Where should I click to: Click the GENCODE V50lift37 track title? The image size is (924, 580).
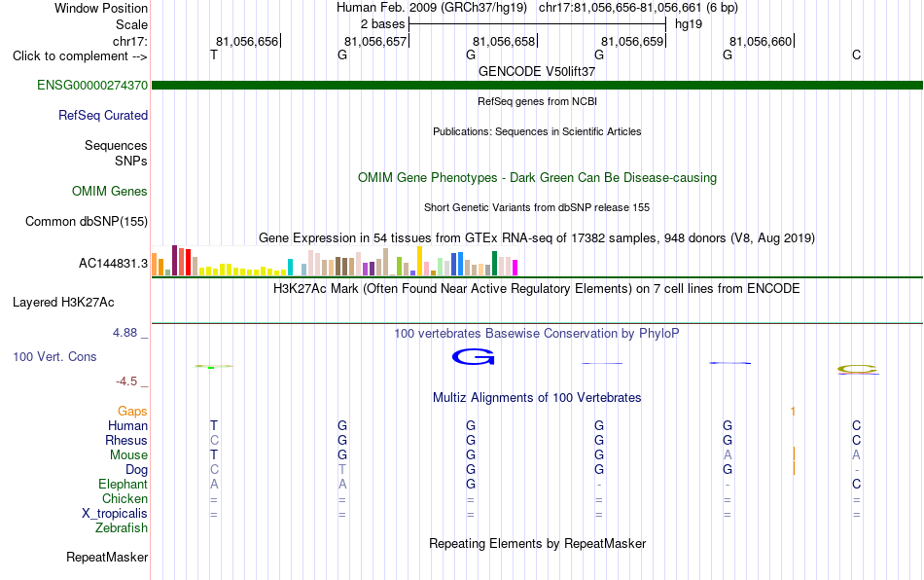click(x=537, y=71)
